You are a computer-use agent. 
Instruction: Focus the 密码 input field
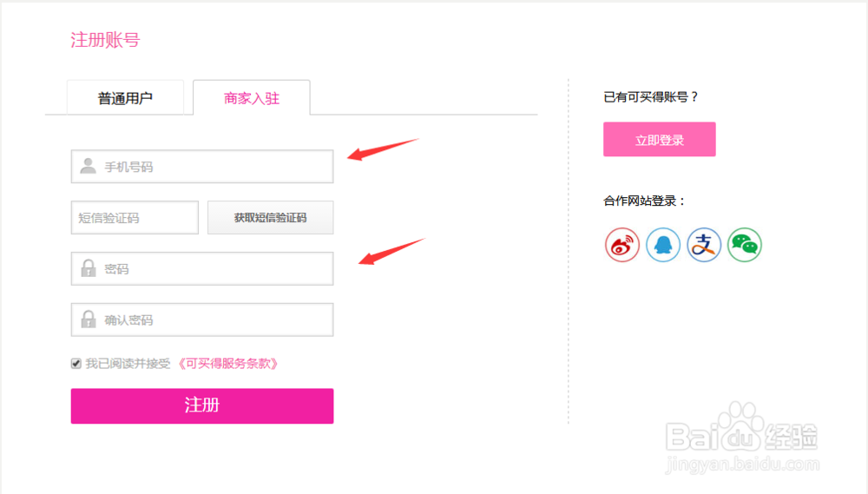pos(217,269)
